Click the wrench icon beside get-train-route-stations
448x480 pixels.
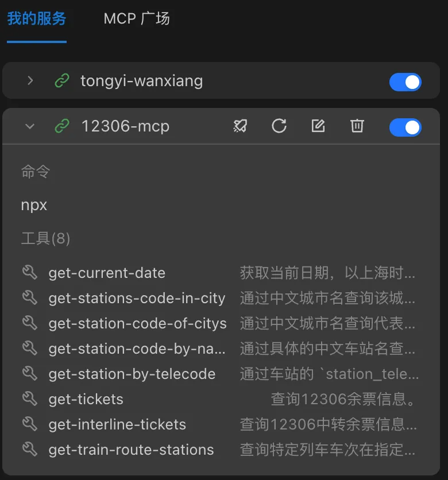click(x=30, y=450)
